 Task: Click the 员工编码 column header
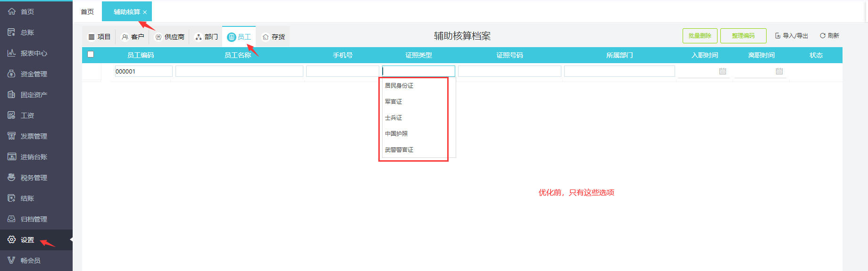coord(141,55)
